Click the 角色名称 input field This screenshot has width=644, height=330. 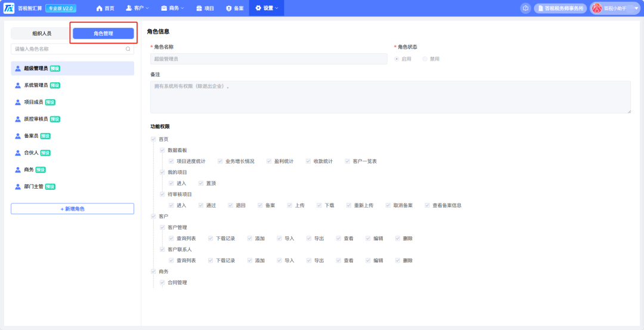(x=269, y=58)
